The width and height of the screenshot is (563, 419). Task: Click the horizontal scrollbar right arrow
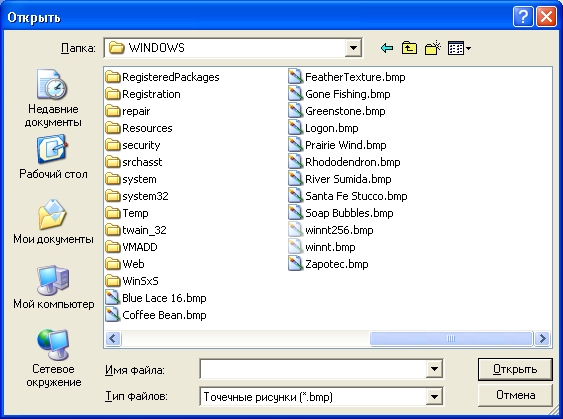click(x=542, y=338)
